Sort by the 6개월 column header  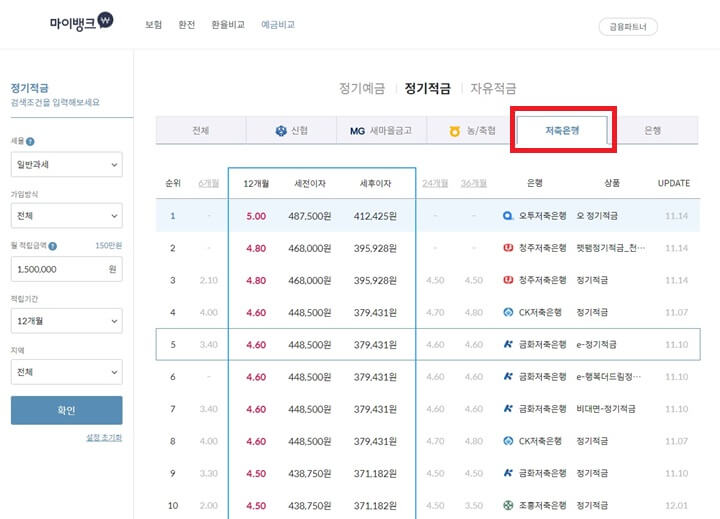[x=208, y=184]
